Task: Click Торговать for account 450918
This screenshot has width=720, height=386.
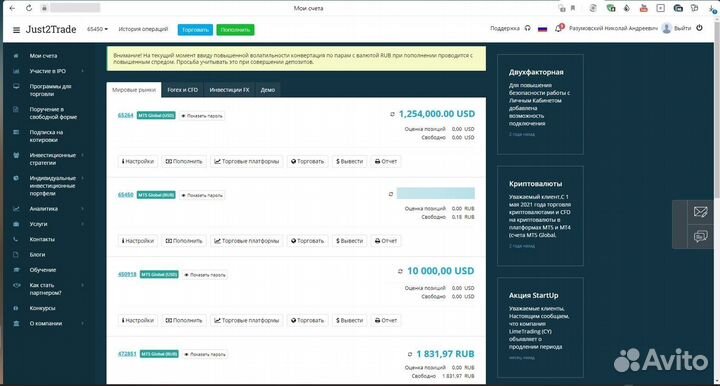Action: [307, 320]
